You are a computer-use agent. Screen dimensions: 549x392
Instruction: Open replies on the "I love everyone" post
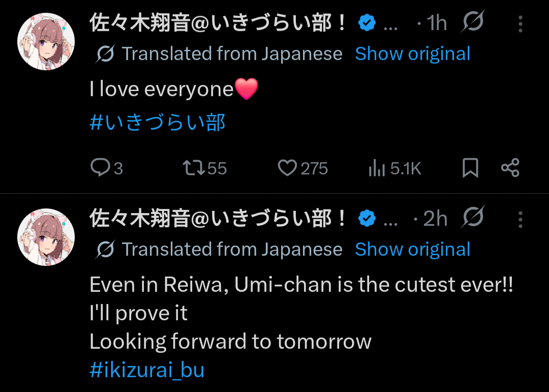pos(106,168)
